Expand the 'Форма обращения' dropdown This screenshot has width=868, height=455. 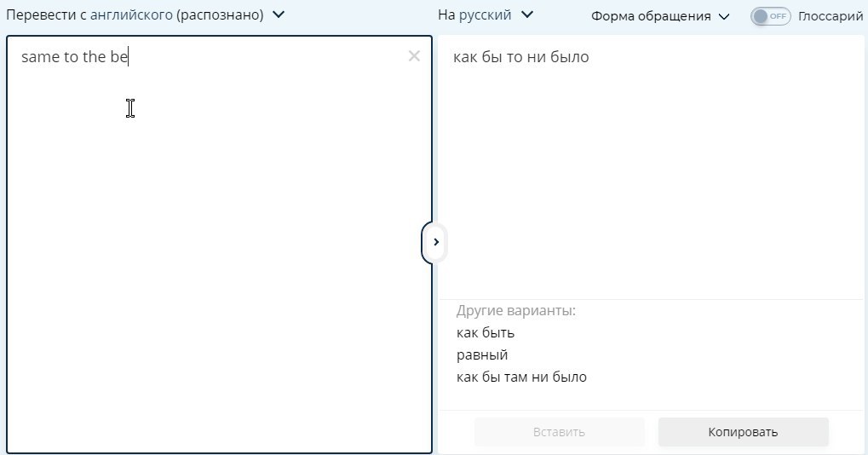[x=660, y=16]
